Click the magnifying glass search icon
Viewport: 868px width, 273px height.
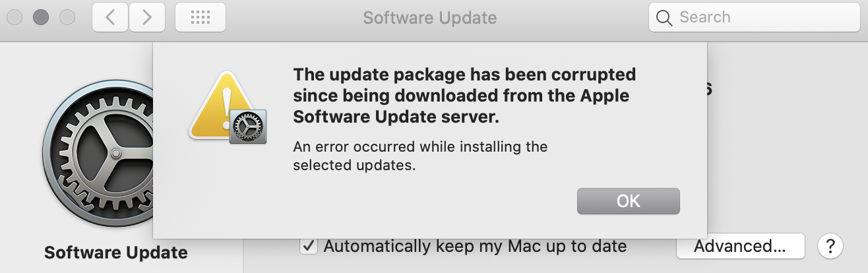click(664, 18)
